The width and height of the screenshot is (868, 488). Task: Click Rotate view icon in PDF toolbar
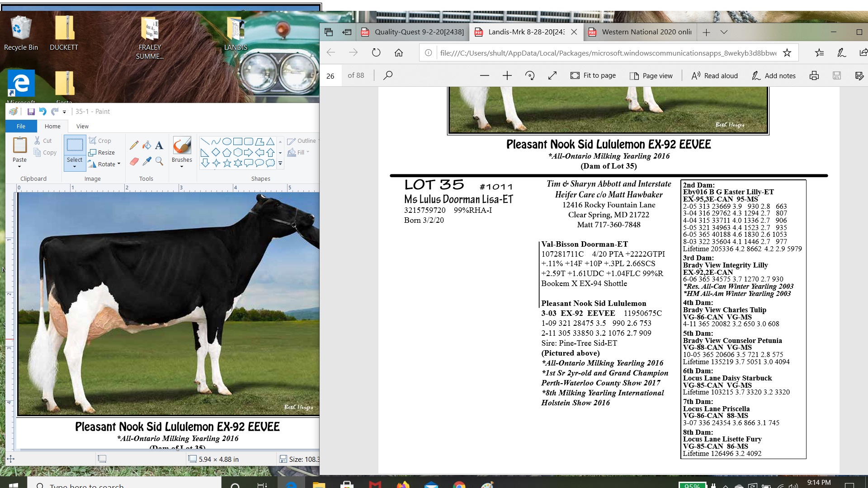point(530,75)
